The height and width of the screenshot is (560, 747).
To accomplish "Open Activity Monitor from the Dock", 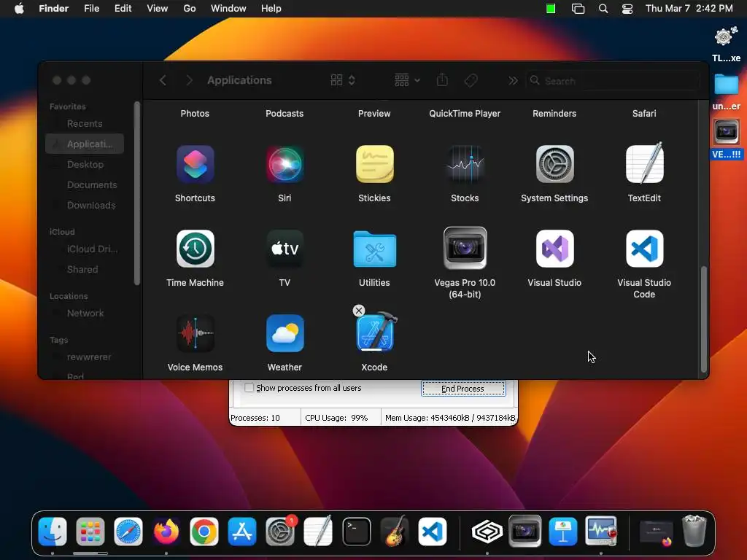I will [601, 532].
